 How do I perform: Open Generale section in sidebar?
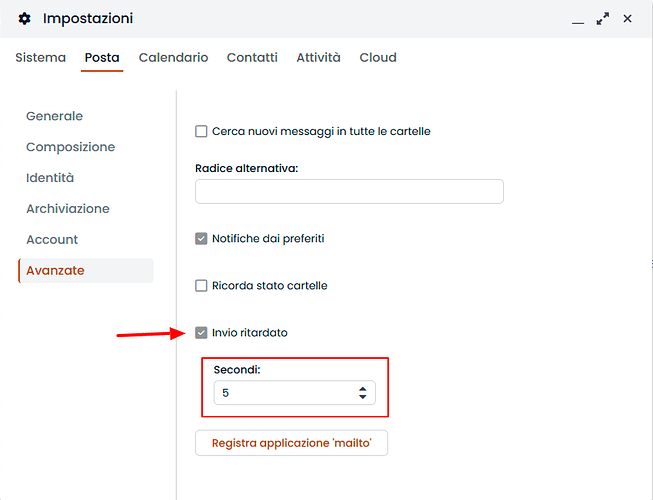click(55, 116)
